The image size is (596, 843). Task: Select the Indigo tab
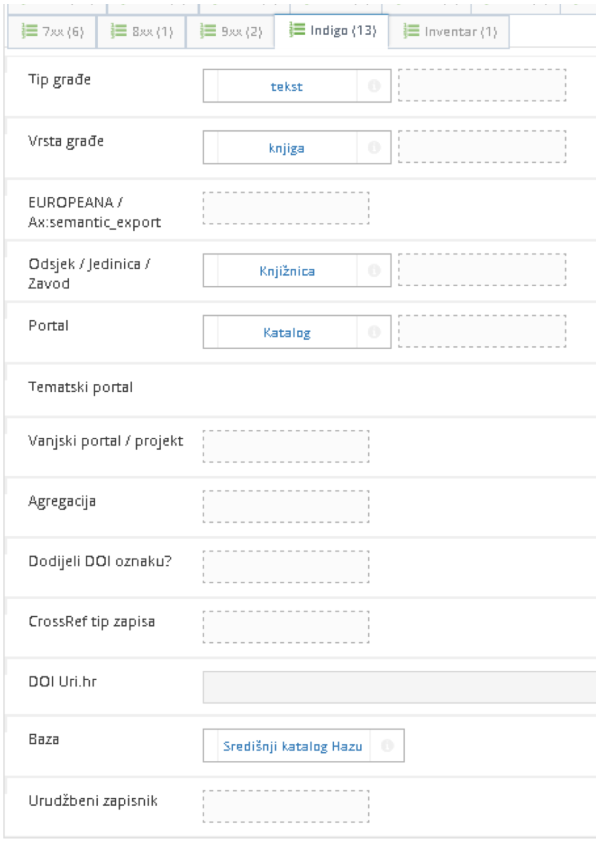[332, 31]
